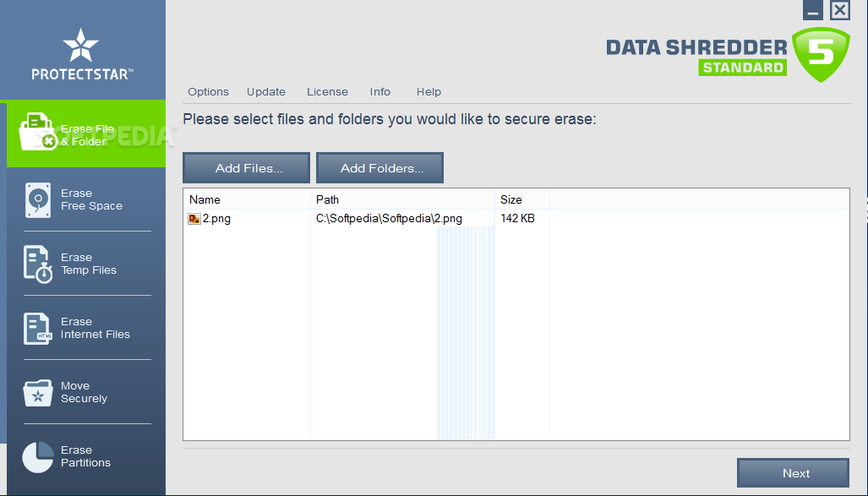
Task: Minimize the Data Shredder window
Action: tap(813, 10)
